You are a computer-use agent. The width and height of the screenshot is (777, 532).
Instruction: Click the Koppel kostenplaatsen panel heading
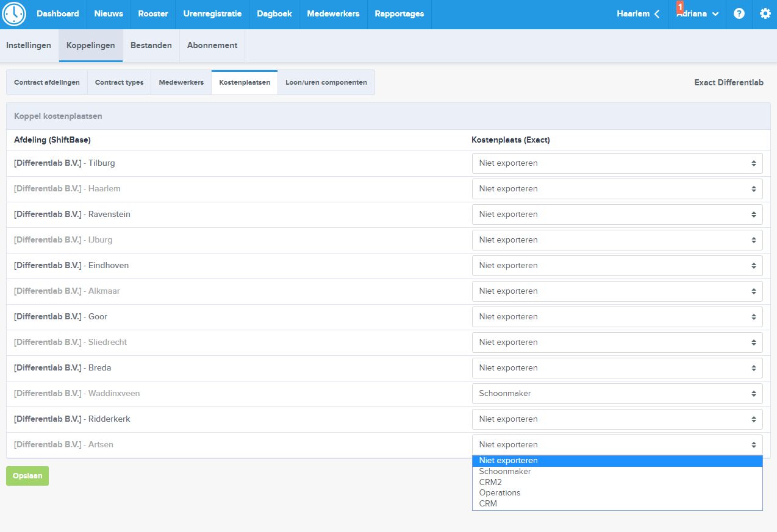(58, 116)
